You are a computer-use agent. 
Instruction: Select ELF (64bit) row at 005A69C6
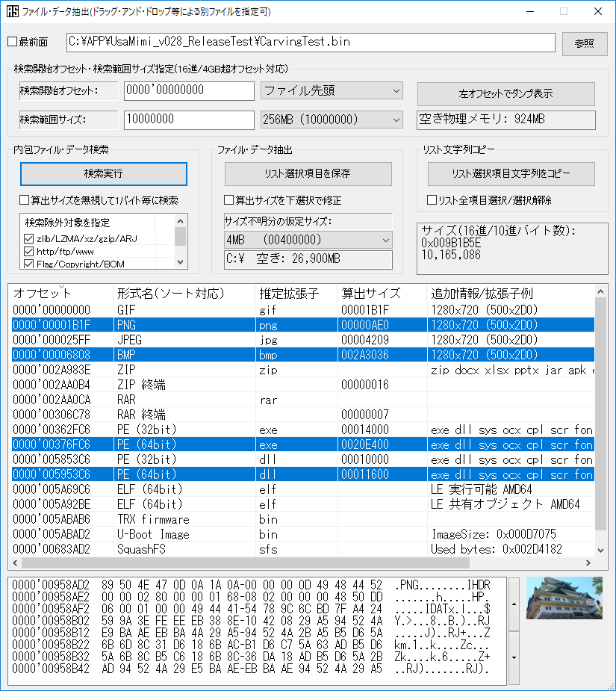(302, 489)
